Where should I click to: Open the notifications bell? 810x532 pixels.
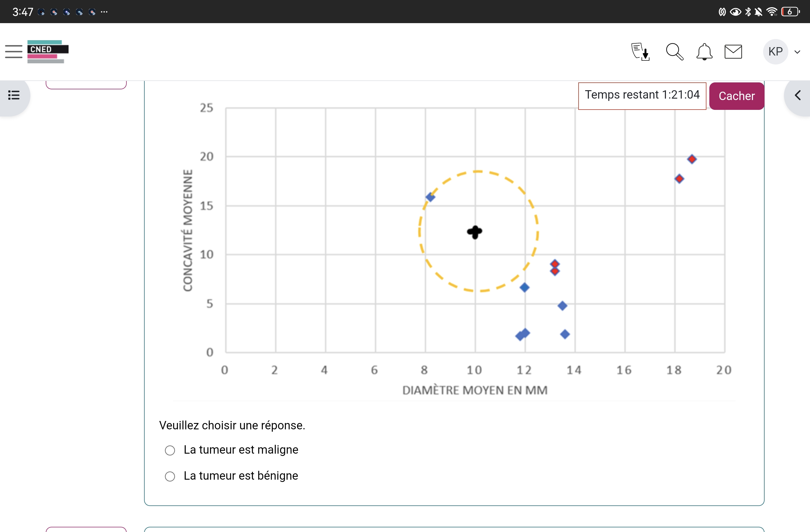pyautogui.click(x=704, y=52)
